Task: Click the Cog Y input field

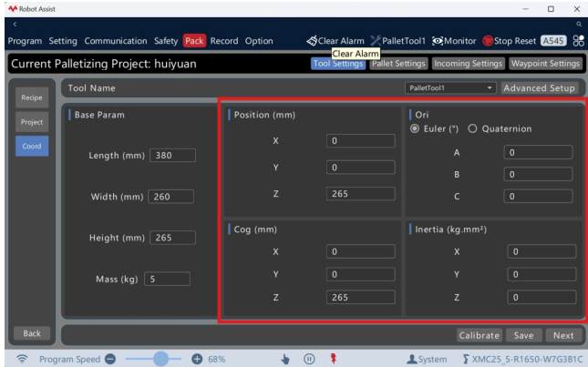Action: pyautogui.click(x=361, y=274)
